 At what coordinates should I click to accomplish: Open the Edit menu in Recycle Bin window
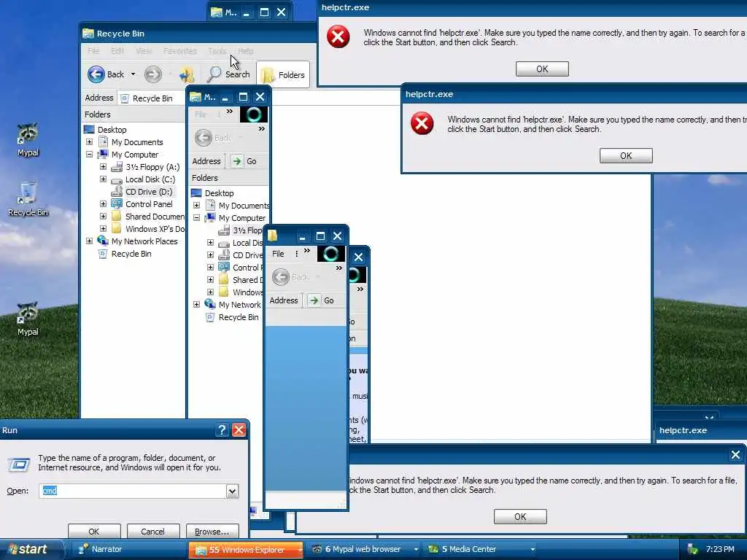tap(117, 50)
